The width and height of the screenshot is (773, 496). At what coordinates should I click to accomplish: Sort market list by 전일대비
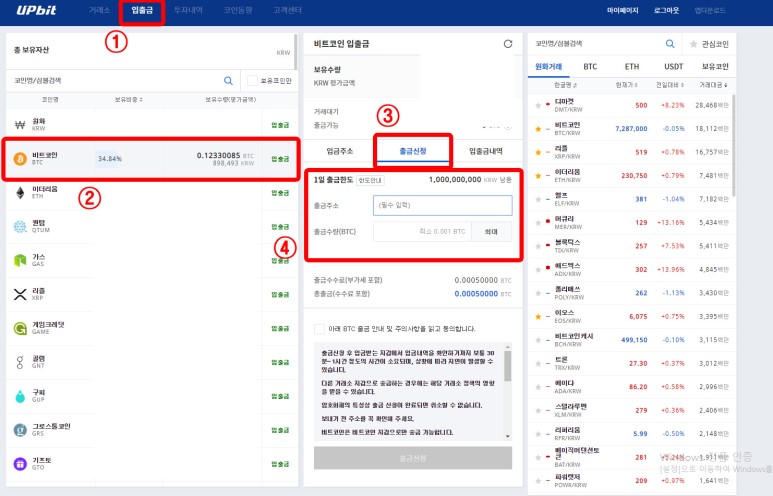(x=670, y=85)
